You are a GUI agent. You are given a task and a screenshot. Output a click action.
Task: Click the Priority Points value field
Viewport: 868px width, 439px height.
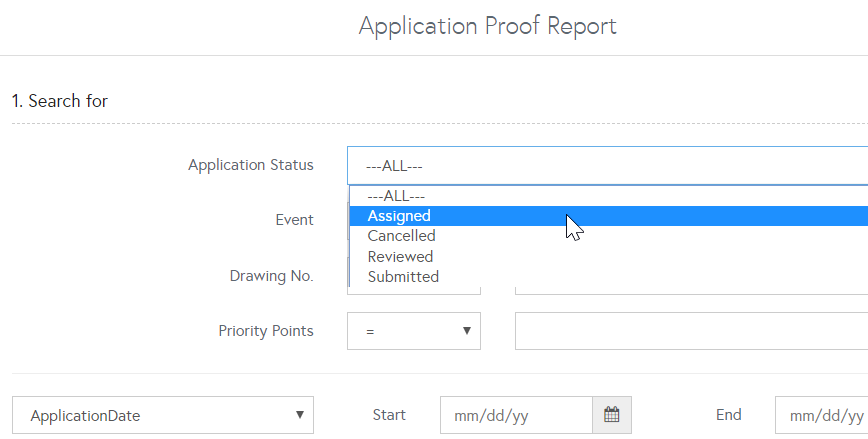[690, 331]
